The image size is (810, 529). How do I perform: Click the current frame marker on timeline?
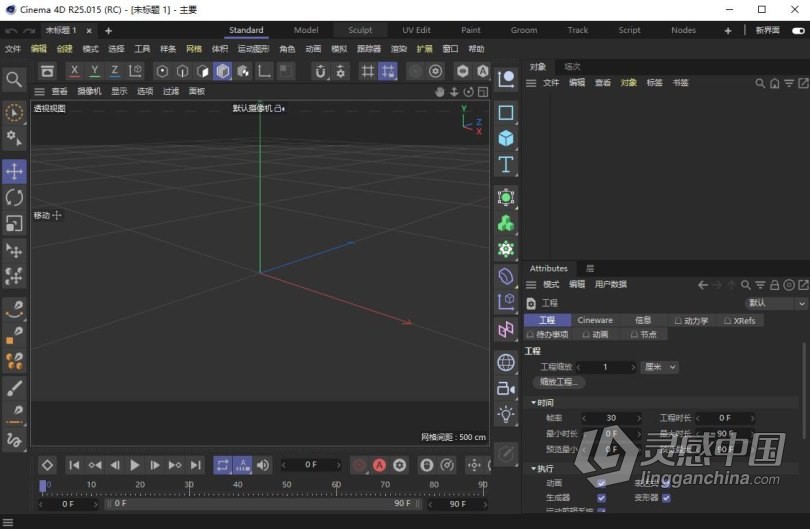tap(43, 486)
